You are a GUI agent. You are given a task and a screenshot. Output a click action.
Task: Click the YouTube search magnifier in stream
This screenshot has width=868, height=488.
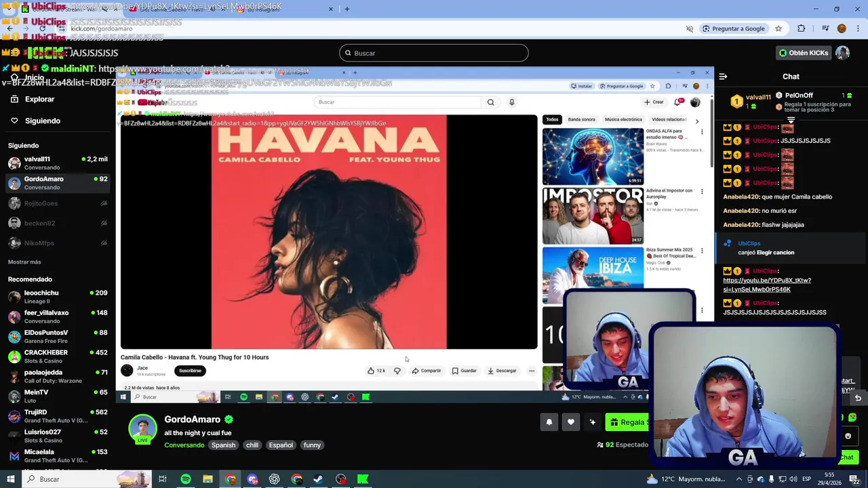(490, 102)
